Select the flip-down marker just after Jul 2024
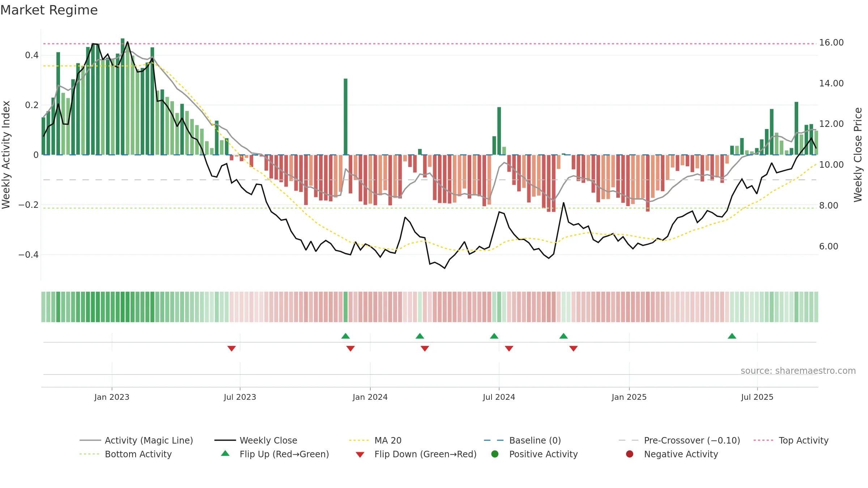868x488 pixels. click(x=509, y=348)
